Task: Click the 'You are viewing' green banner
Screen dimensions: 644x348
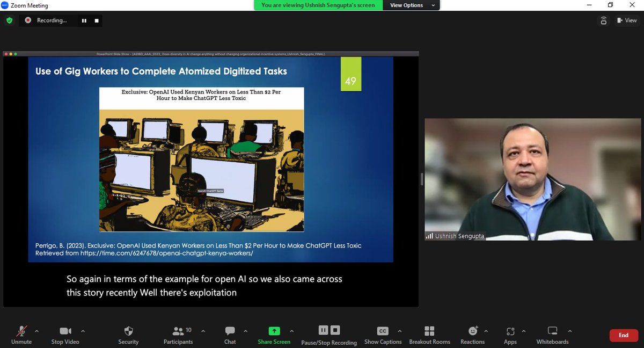Action: tap(318, 5)
